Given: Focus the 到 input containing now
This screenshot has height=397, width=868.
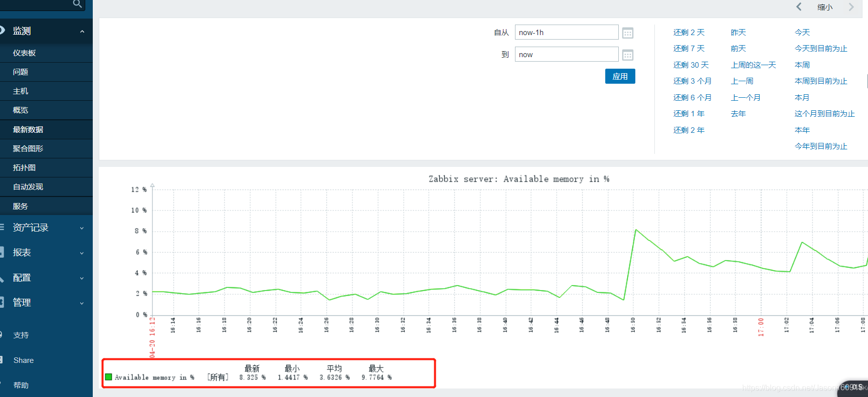Looking at the screenshot, I should pos(567,54).
